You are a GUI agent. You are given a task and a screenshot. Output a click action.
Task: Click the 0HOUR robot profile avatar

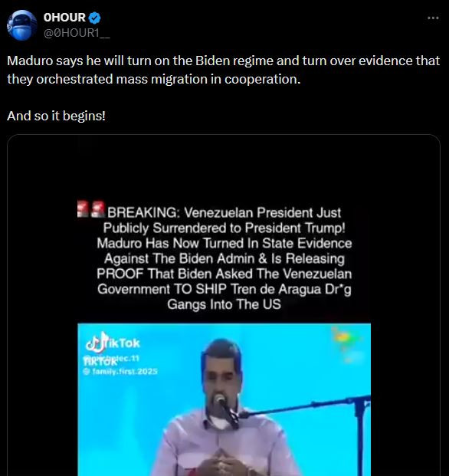point(21,25)
